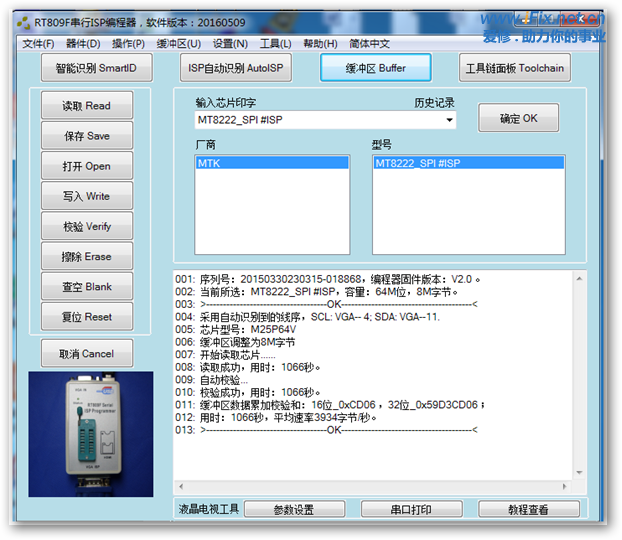
Task: Open the 参数设置 parameter settings button
Action: coord(294,509)
